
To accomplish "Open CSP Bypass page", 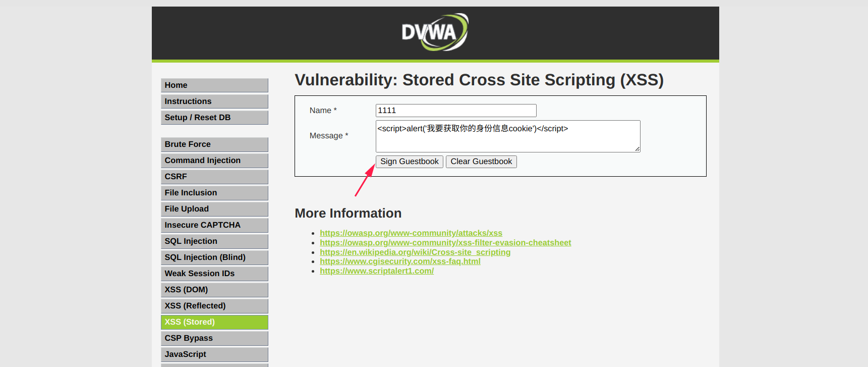I will [214, 338].
